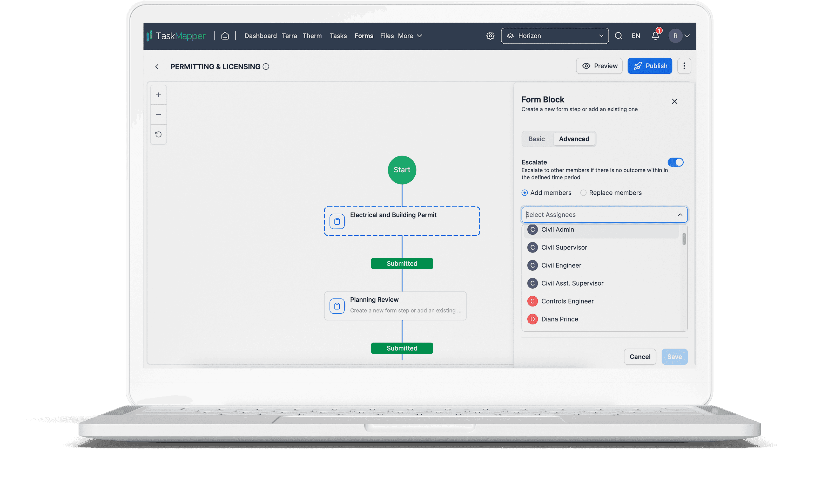Click clipboard icon on Electrical and Building Permit
The image size is (828, 504).
[337, 221]
